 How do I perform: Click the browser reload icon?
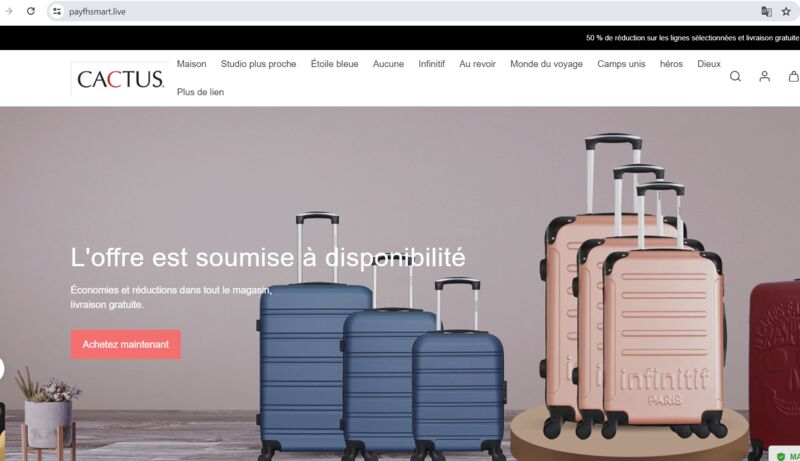[31, 11]
